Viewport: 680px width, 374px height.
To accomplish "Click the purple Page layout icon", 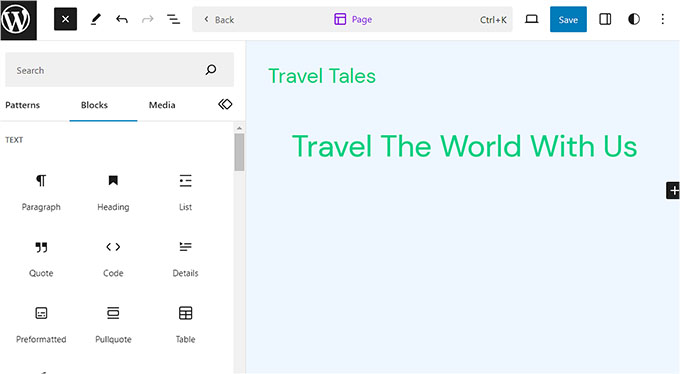I will click(x=340, y=19).
